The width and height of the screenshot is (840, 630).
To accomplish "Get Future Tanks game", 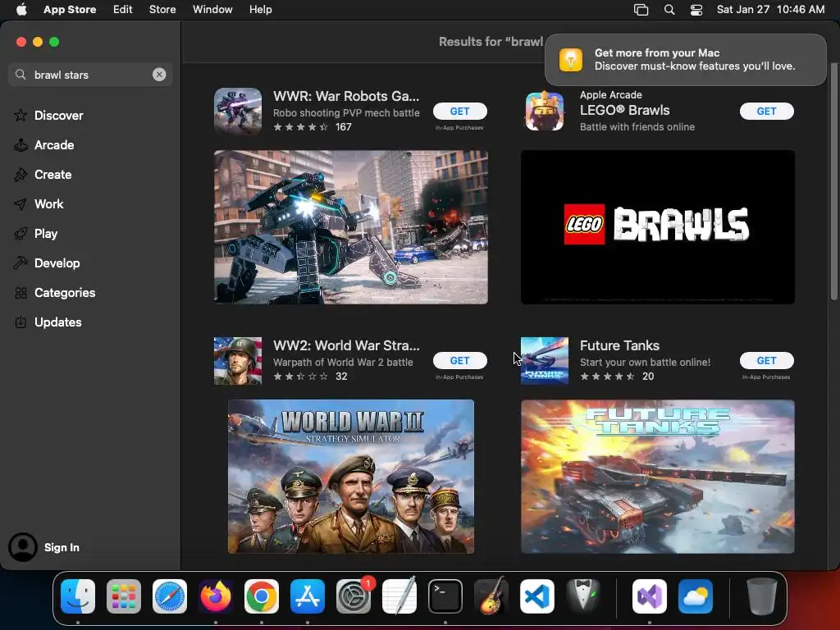I will click(x=766, y=361).
